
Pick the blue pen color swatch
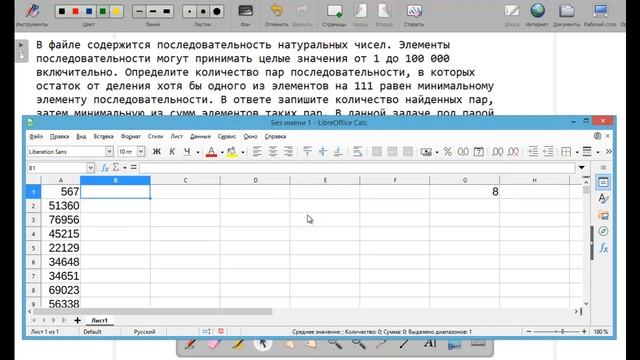pyautogui.click(x=89, y=11)
